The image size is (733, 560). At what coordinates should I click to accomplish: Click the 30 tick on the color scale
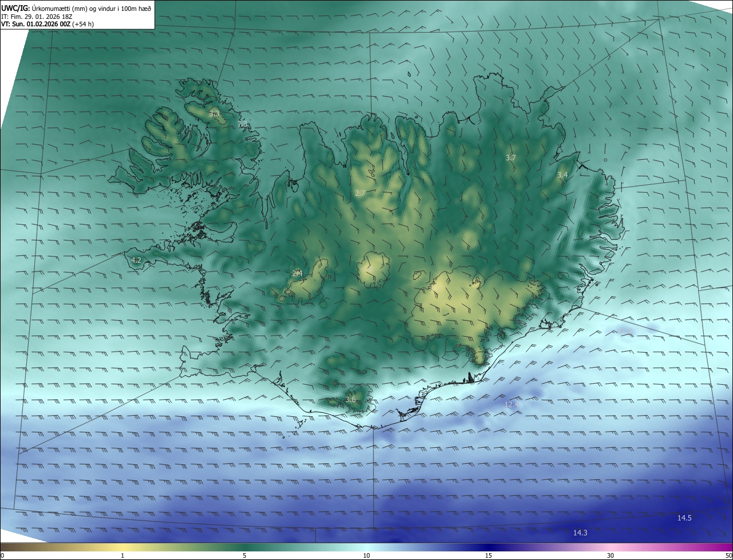[x=610, y=555]
